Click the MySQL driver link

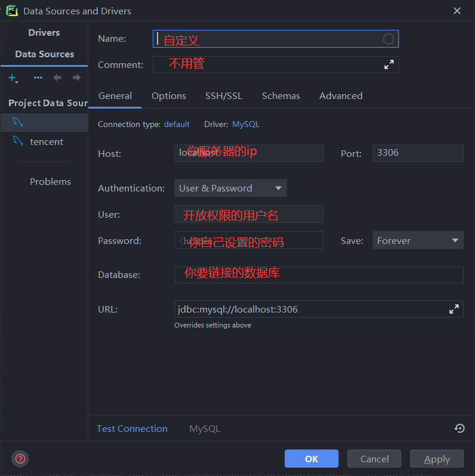[x=246, y=124]
